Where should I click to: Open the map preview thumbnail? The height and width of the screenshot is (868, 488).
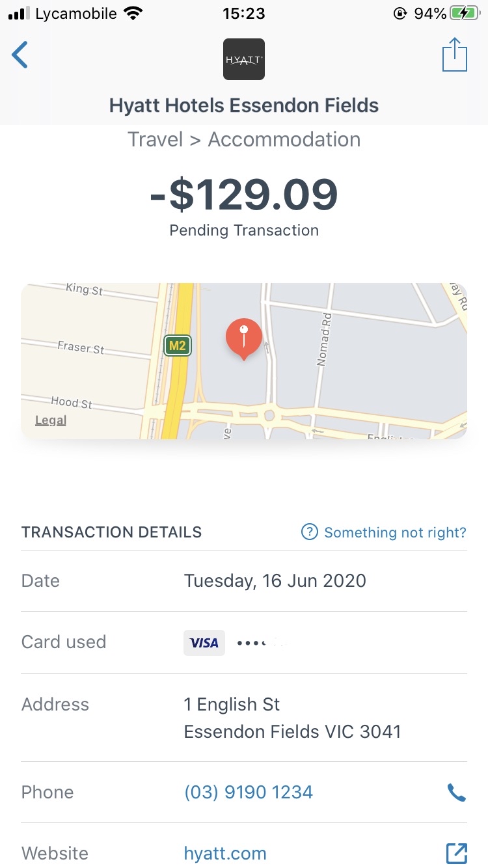244,361
